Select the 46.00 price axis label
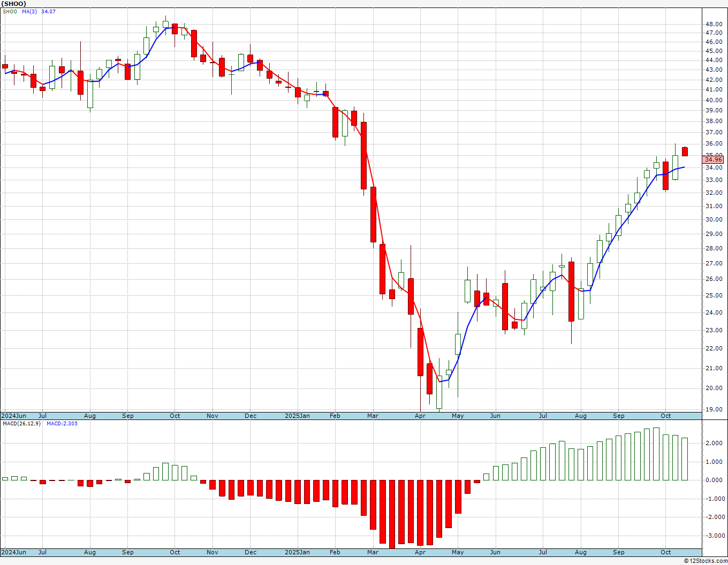Image resolution: width=728 pixels, height=565 pixels. click(714, 42)
